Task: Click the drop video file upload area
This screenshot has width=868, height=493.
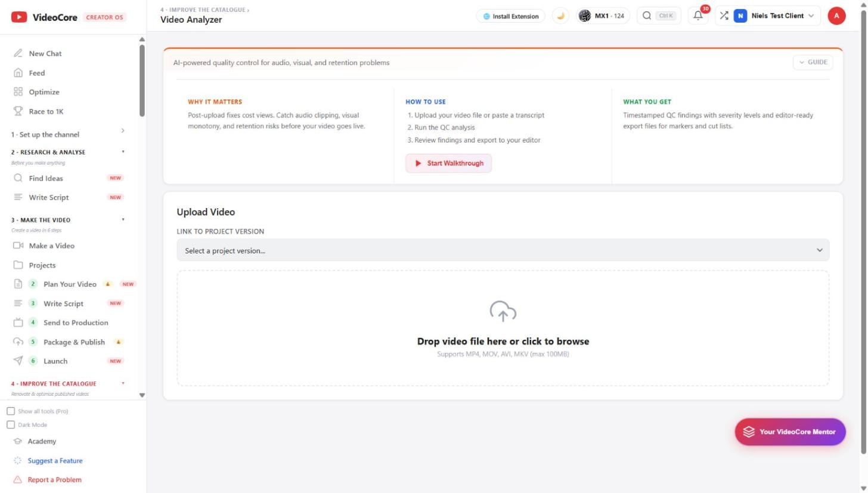Action: tap(503, 328)
